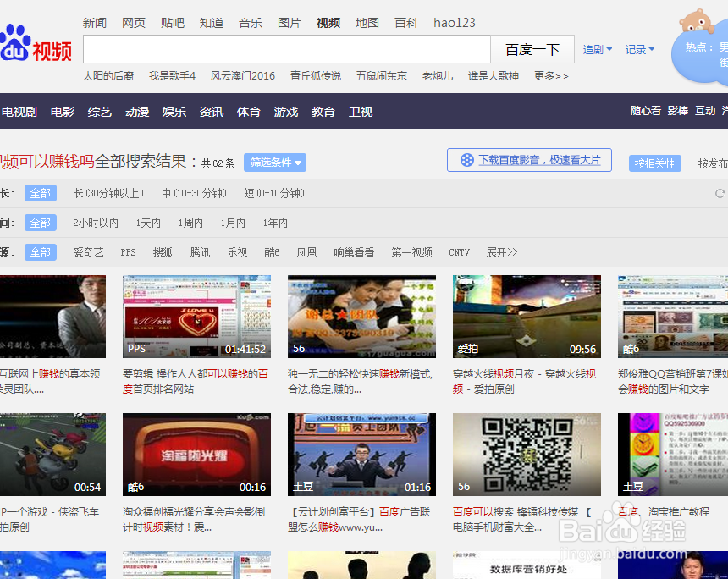This screenshot has height=579, width=728.
Task: Filter source to 爱奇艺
Action: pyautogui.click(x=88, y=252)
